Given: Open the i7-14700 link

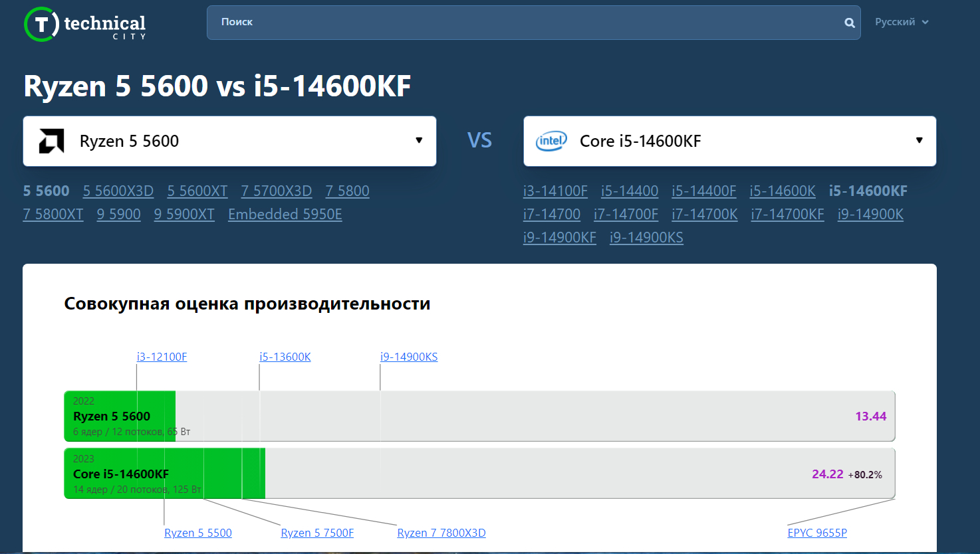Looking at the screenshot, I should point(552,215).
